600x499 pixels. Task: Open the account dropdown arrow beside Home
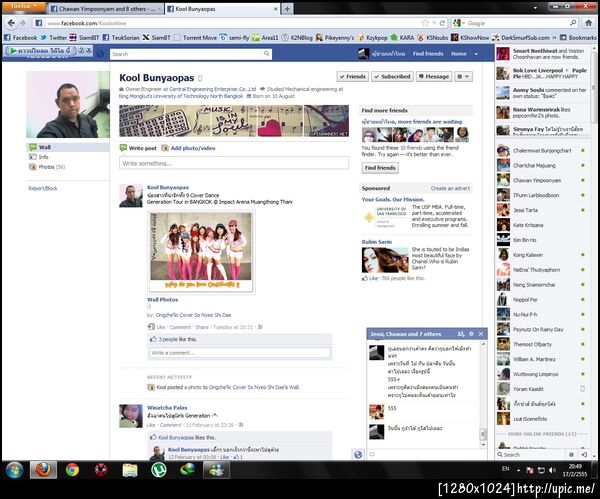[476, 54]
